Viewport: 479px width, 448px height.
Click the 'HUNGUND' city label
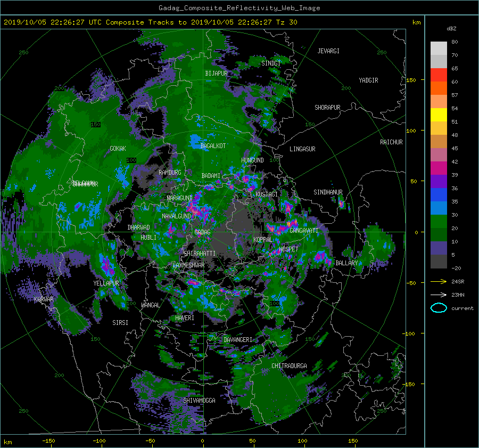pos(252,160)
